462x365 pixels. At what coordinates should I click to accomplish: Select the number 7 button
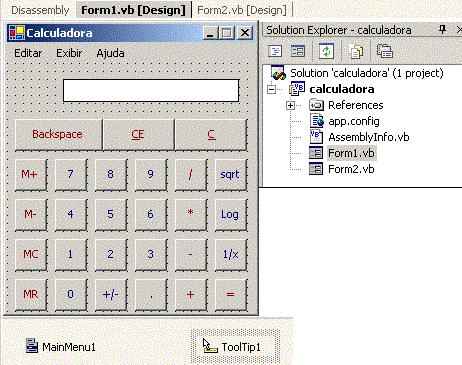click(71, 175)
